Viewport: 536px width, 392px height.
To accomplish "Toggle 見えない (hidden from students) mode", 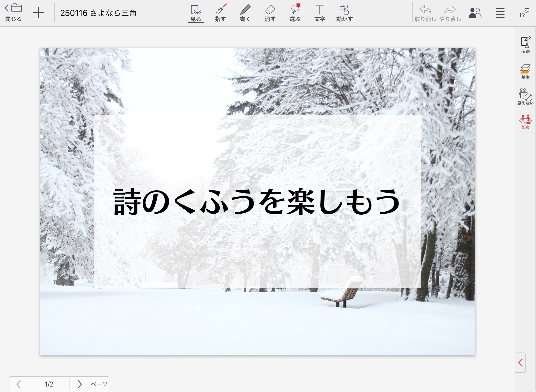I will [x=525, y=97].
